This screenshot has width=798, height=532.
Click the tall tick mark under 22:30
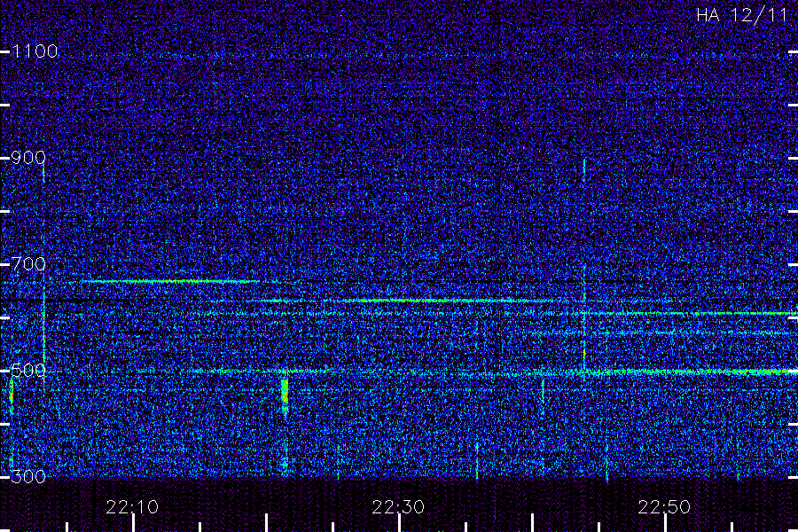(x=400, y=523)
